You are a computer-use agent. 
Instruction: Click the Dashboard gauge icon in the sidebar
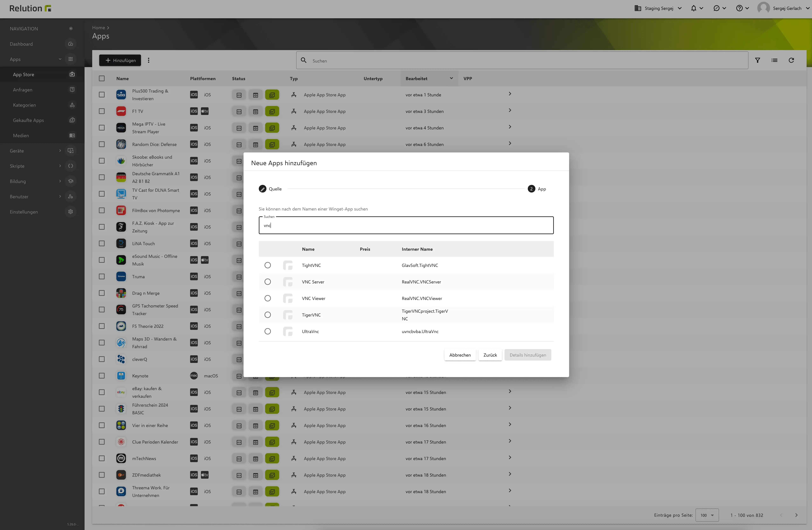pos(71,44)
